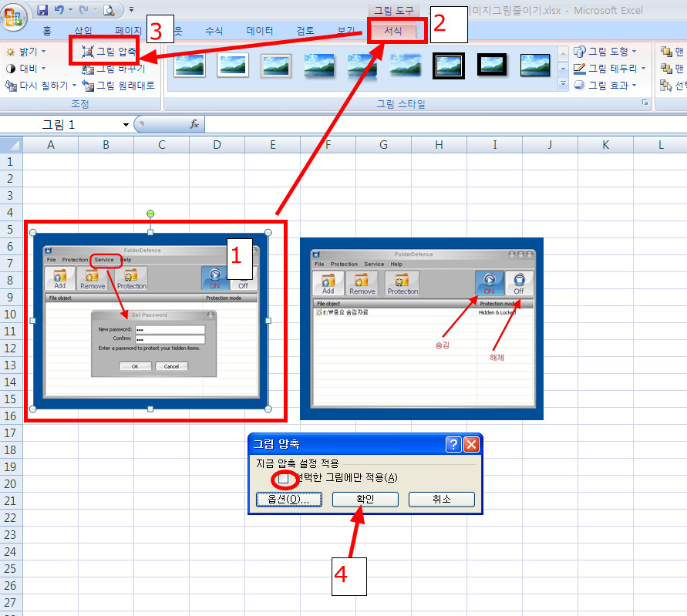The width and height of the screenshot is (687, 616).
Task: Open the help icon in 그림 압축 dialog
Action: tap(454, 444)
